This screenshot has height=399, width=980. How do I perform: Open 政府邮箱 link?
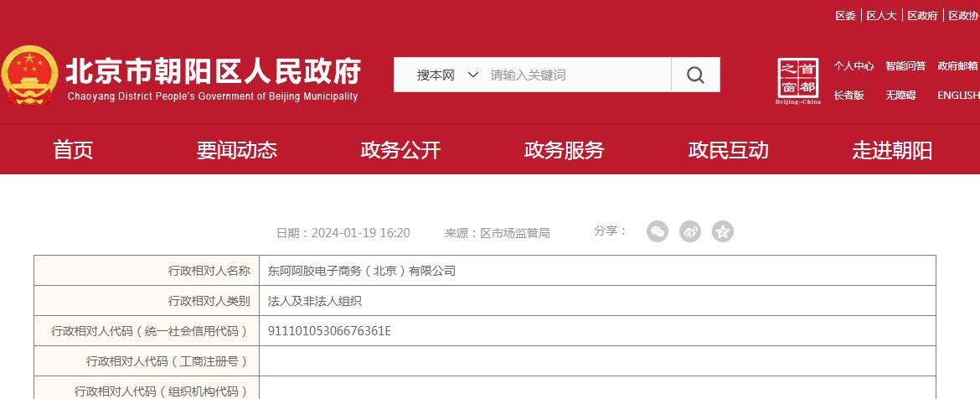tap(958, 65)
